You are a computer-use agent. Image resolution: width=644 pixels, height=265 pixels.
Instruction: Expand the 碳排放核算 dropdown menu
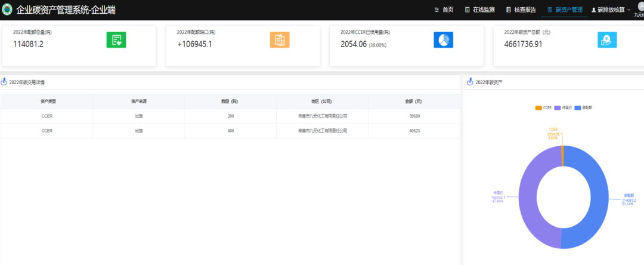pos(611,10)
